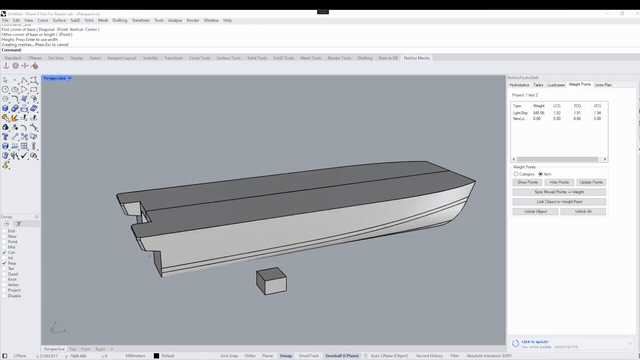Choose the single Point tool icon
Screen dimensions: 640x360
[x=15, y=80]
